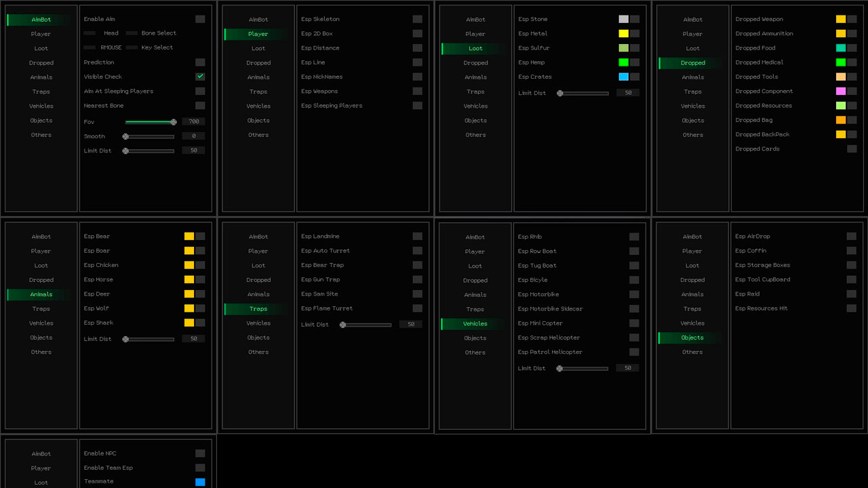Open the orange Dropped Bag swatch
The height and width of the screenshot is (488, 868).
point(841,120)
